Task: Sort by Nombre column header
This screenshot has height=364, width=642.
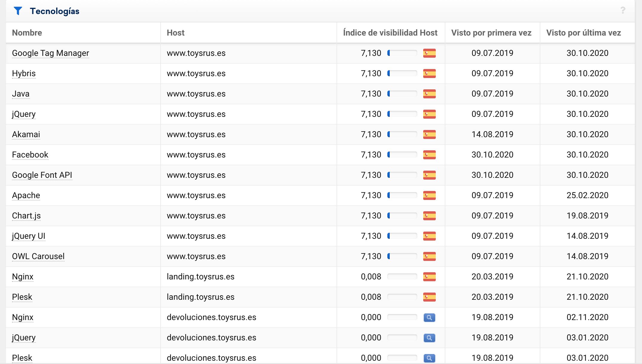Action: pos(27,33)
